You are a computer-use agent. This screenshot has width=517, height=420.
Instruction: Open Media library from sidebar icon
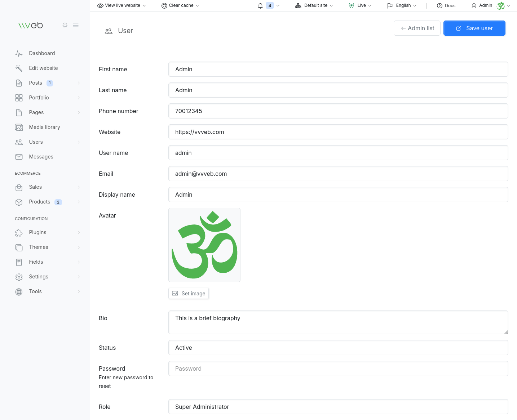(19, 127)
